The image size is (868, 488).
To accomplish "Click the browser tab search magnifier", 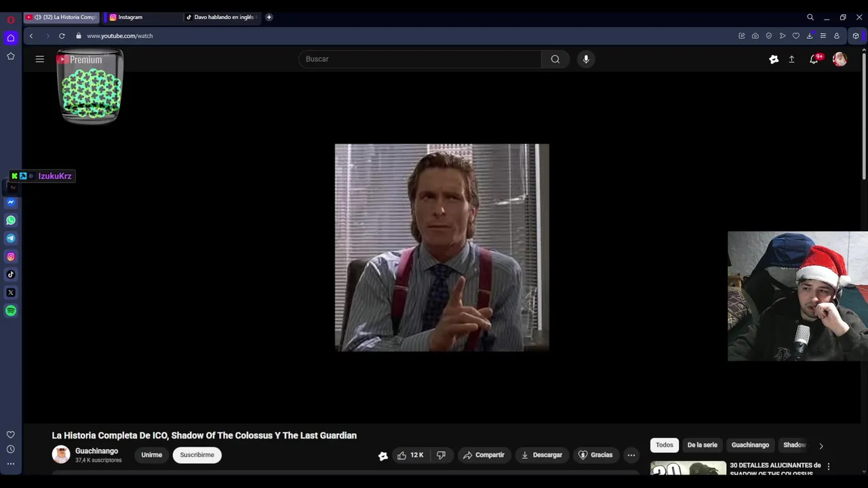I will pos(810,17).
